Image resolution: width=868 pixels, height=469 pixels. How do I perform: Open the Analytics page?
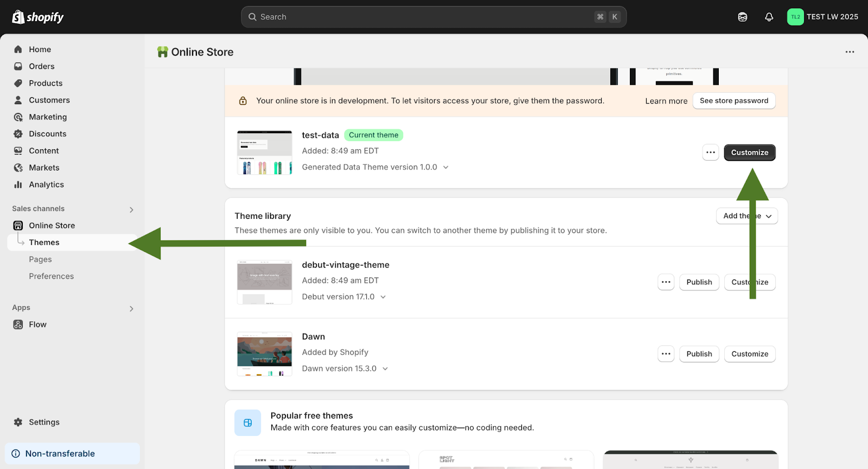click(47, 185)
